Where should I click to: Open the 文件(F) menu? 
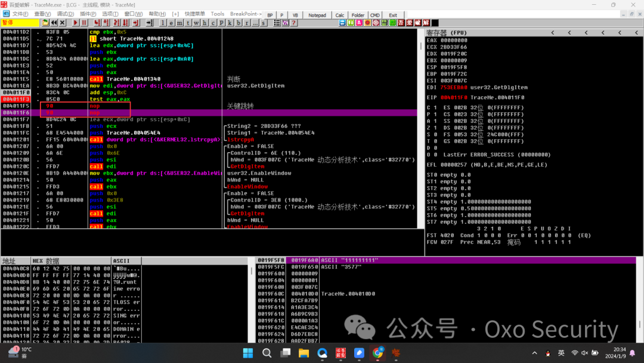pos(20,14)
